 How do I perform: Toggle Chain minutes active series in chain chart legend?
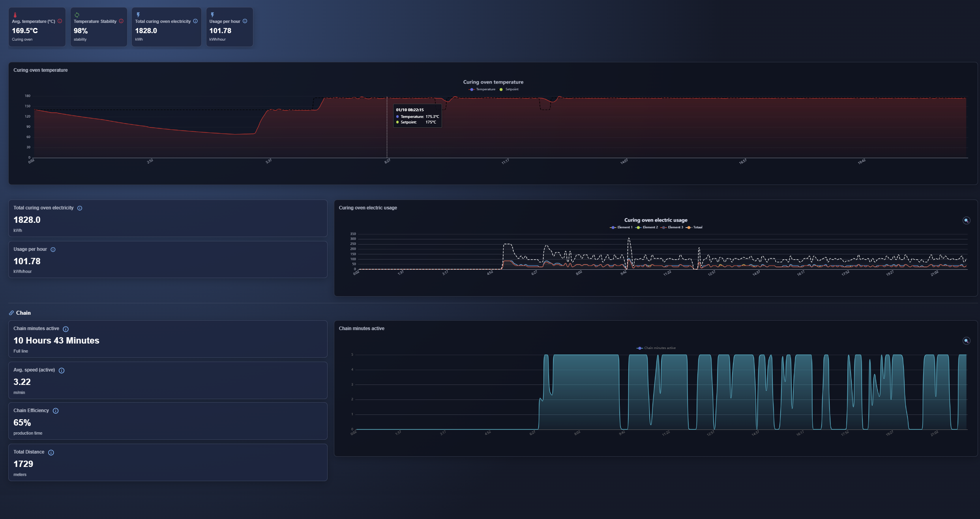(656, 348)
